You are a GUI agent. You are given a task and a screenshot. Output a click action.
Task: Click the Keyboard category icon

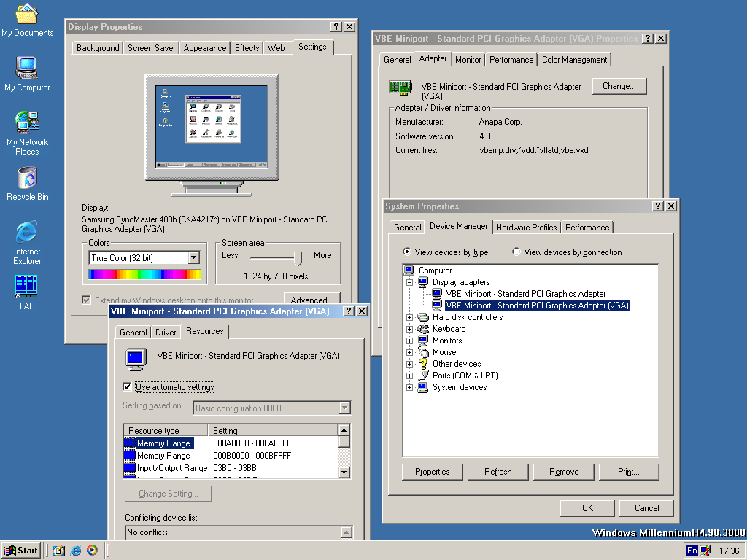(423, 329)
